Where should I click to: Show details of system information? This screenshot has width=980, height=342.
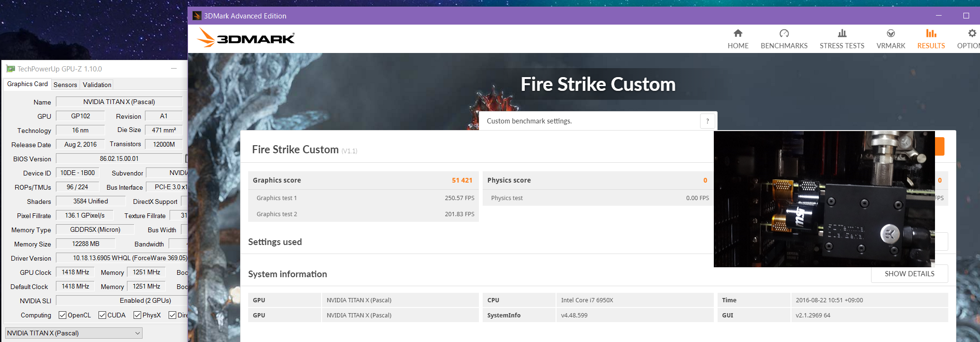coord(909,273)
